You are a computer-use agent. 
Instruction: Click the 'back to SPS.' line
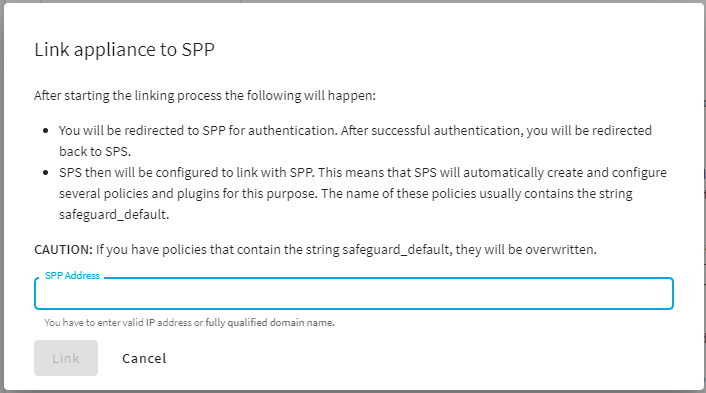coord(95,152)
